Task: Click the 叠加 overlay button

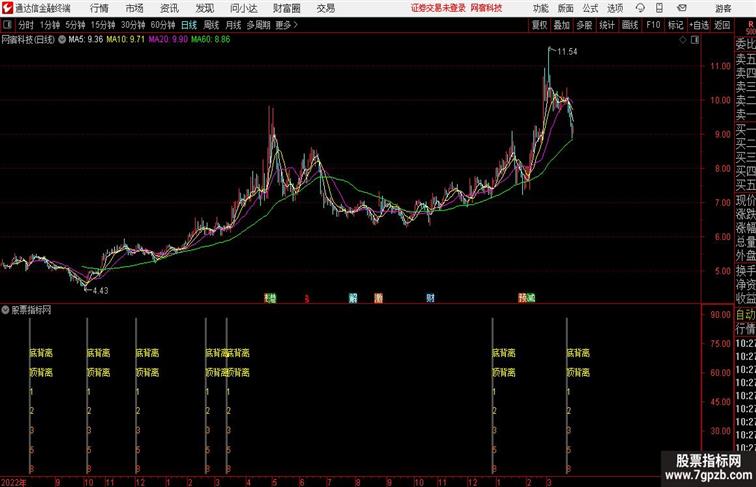Action: click(562, 25)
